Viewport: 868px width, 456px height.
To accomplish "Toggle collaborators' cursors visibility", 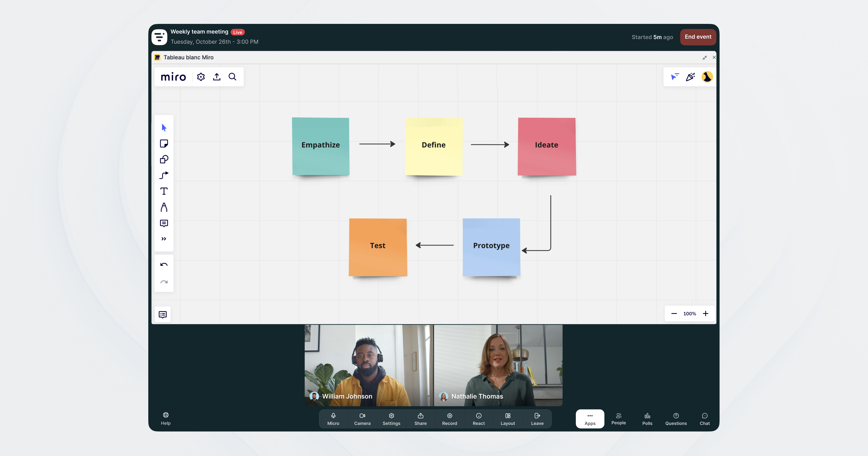I will (x=675, y=77).
